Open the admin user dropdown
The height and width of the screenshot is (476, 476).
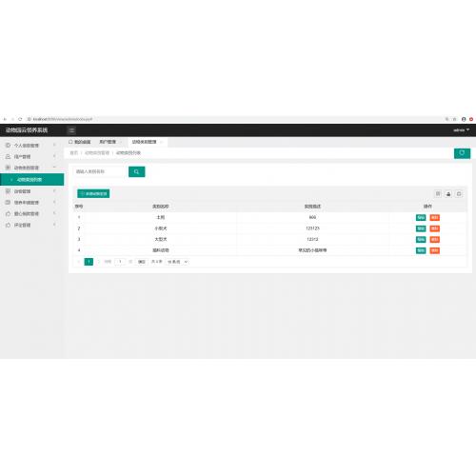(x=461, y=130)
